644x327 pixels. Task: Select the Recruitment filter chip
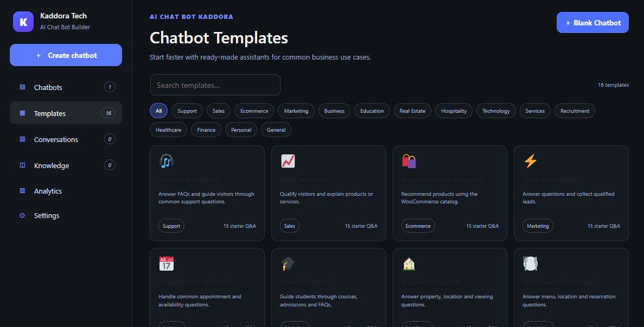point(575,111)
